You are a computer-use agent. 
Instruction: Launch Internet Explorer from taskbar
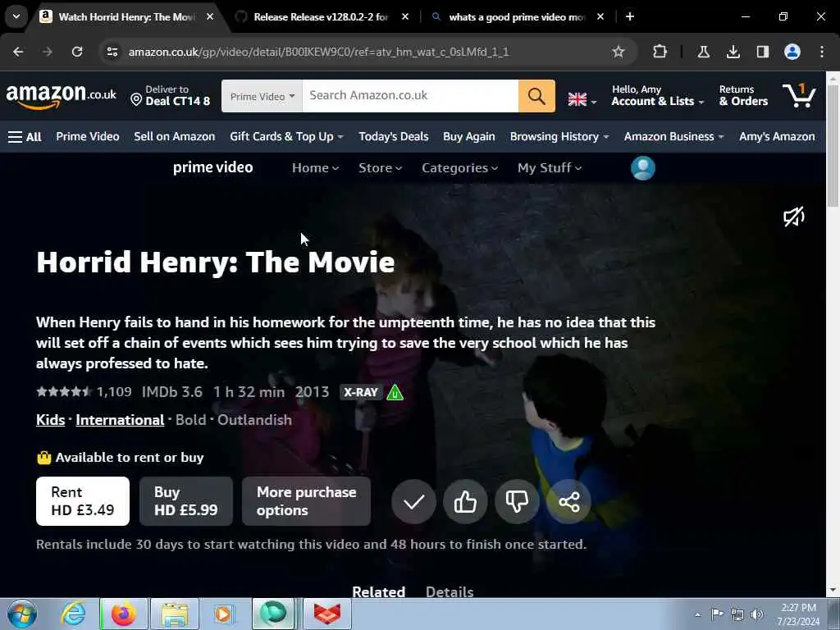73,614
